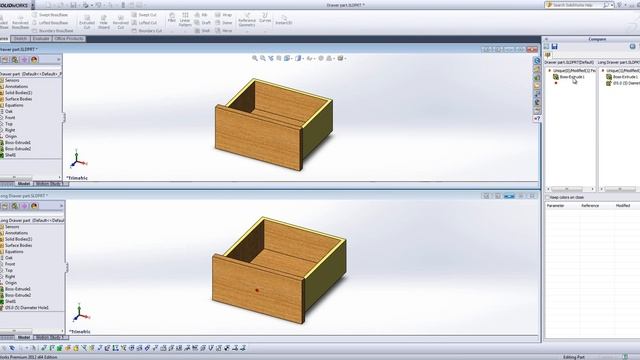Screen dimensions: 640x360
Task: Select Sensors in top feature tree
Action: pyautogui.click(x=12, y=80)
